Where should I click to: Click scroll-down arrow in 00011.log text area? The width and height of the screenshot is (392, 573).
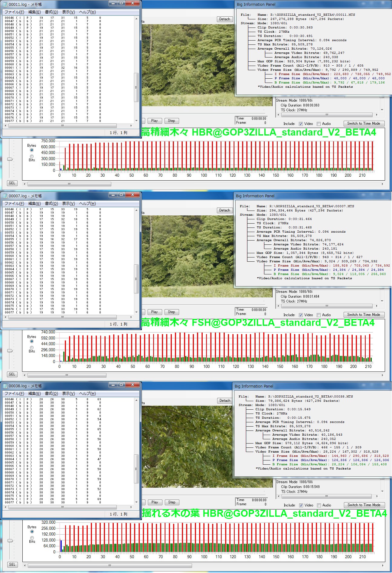(x=136, y=121)
